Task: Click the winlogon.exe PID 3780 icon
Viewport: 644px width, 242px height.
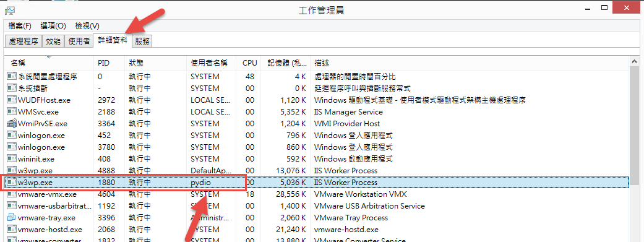Action: 12,147
